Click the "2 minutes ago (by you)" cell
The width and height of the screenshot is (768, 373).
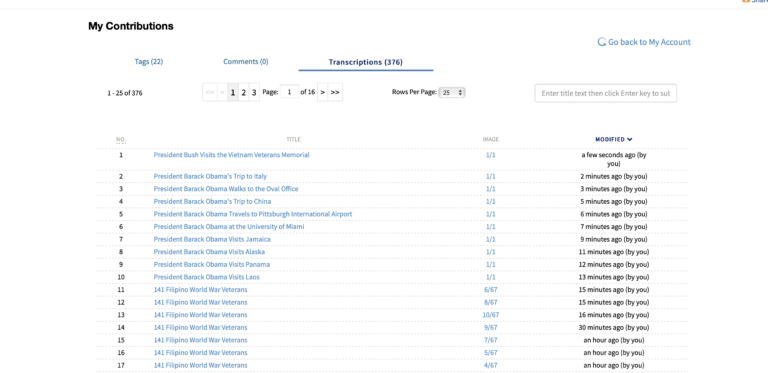614,176
